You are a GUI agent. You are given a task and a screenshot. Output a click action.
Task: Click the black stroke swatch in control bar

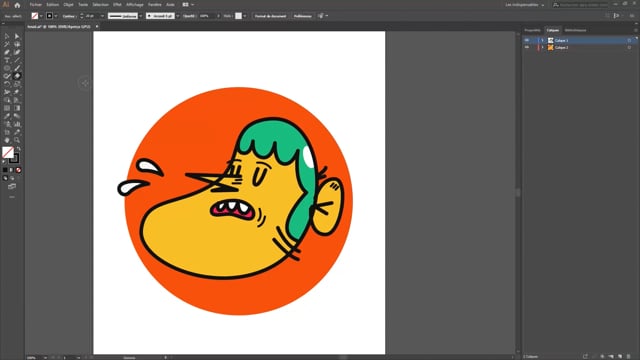pyautogui.click(x=49, y=16)
